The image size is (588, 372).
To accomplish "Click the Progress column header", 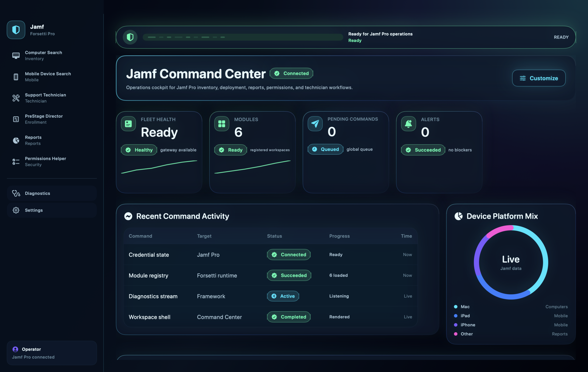I will click(339, 236).
